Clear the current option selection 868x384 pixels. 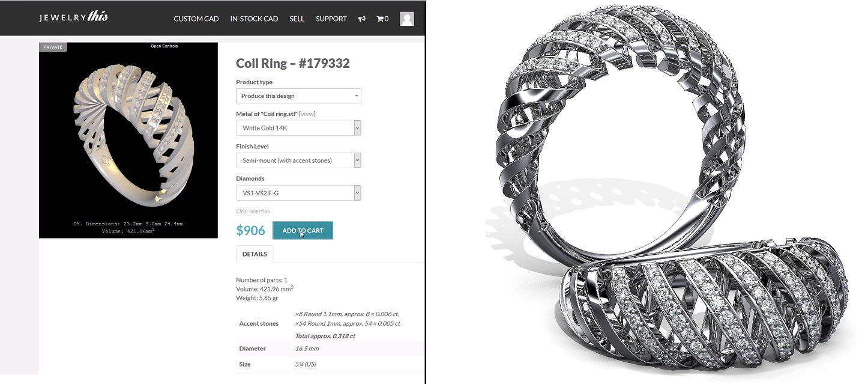253,212
